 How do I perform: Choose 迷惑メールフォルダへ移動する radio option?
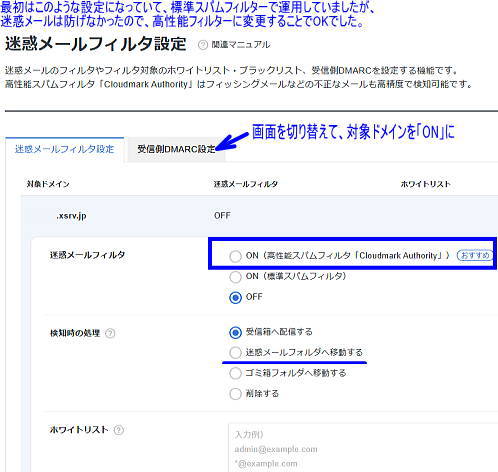[x=235, y=353]
